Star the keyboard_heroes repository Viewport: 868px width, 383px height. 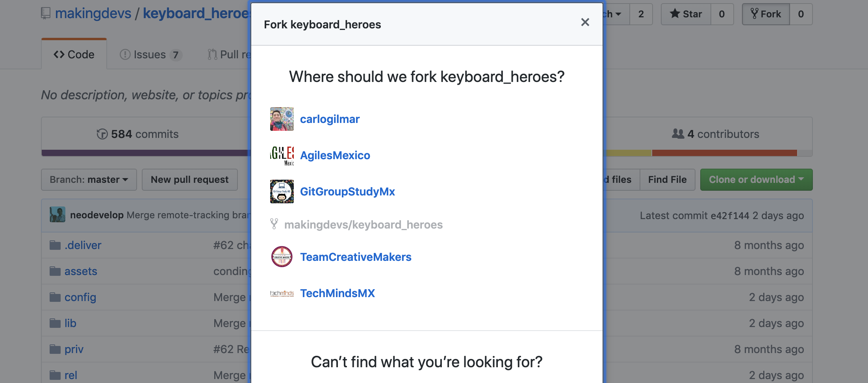(x=686, y=14)
